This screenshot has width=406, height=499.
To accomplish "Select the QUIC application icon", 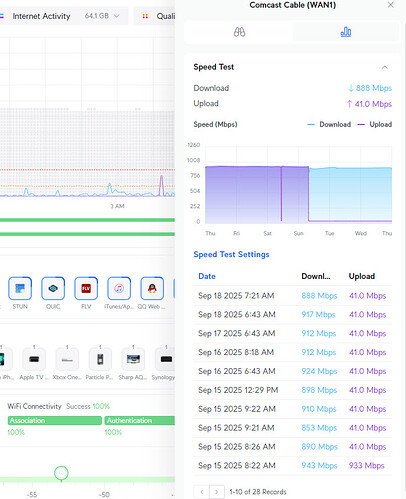I will [53, 288].
